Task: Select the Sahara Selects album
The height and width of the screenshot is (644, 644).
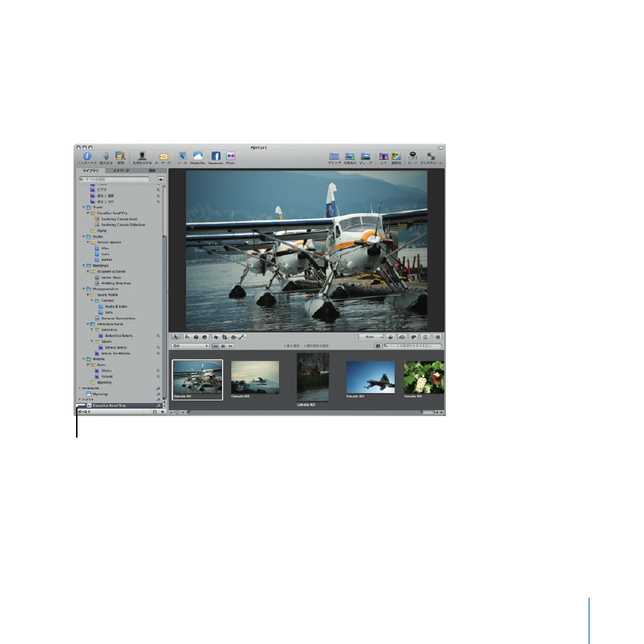Action: [112, 348]
